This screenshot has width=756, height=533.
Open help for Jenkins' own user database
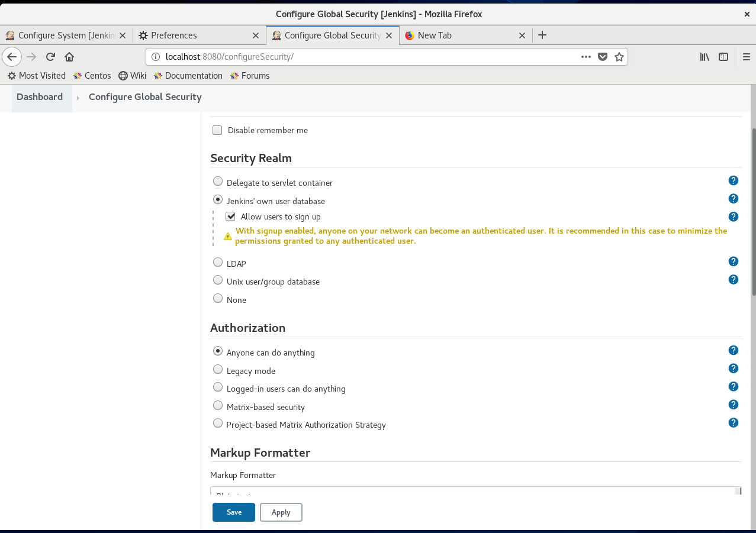click(x=734, y=199)
